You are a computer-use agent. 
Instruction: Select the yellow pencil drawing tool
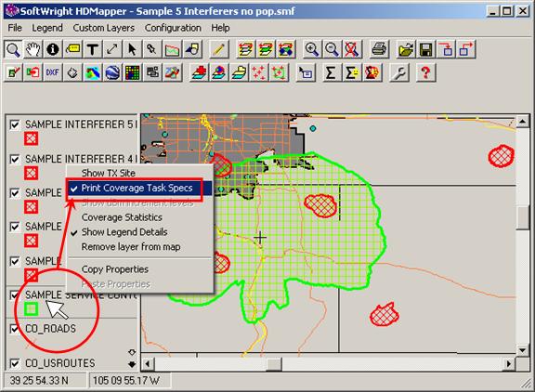point(218,49)
